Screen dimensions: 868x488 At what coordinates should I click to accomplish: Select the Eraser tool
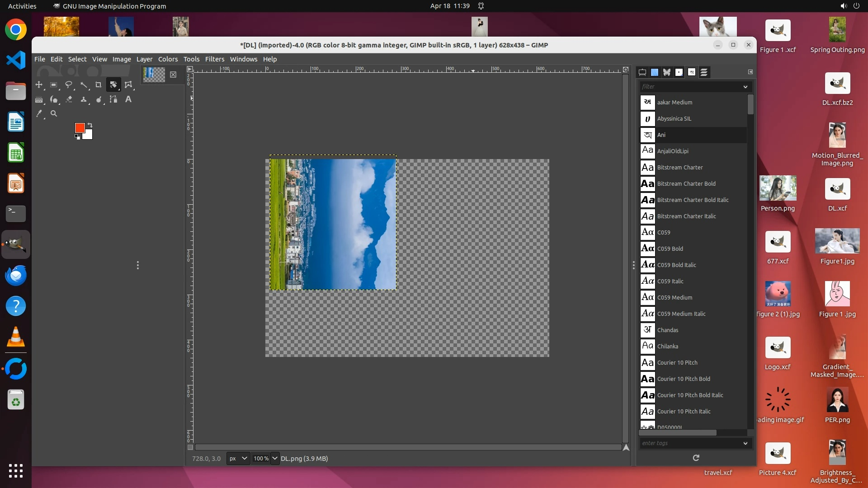point(69,99)
